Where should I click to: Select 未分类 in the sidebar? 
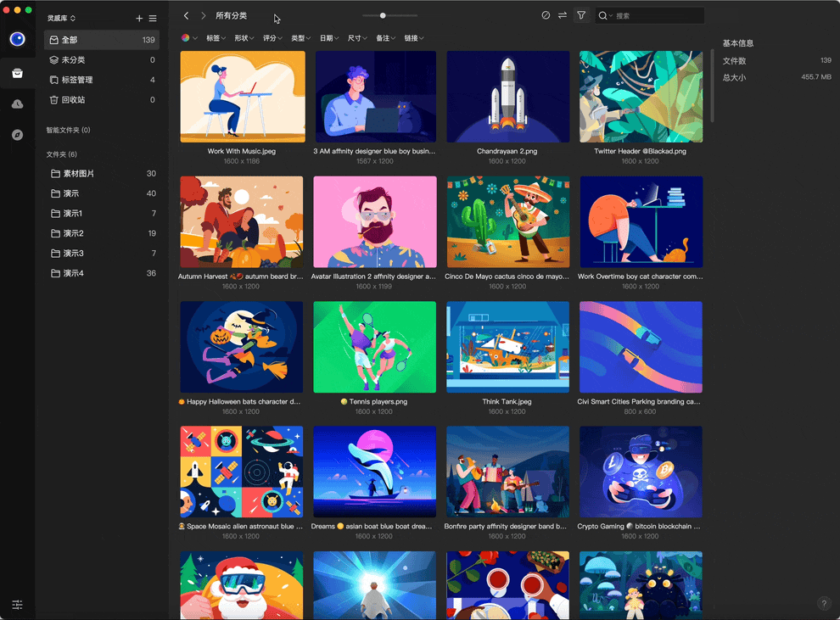101,60
